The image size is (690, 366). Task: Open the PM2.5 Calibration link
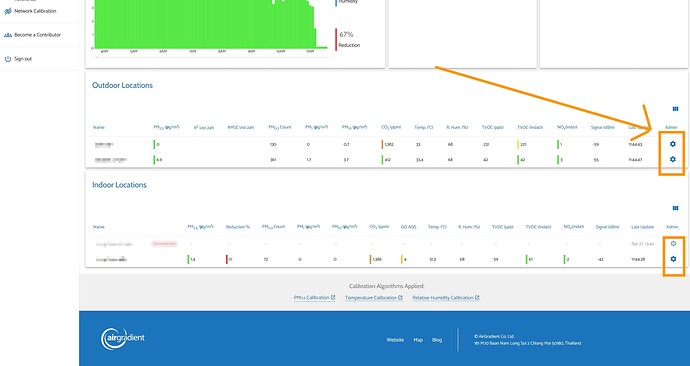pyautogui.click(x=315, y=298)
